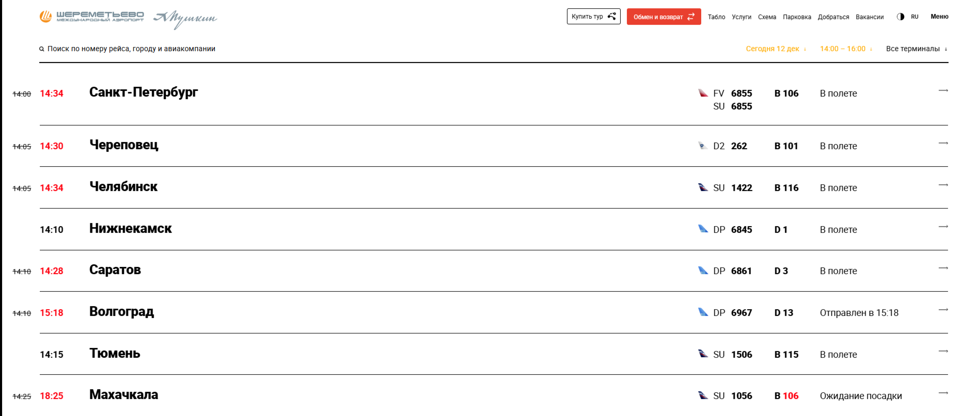Open the Все терминалы terminal filter
The width and height of the screenshot is (980, 416).
pos(916,49)
